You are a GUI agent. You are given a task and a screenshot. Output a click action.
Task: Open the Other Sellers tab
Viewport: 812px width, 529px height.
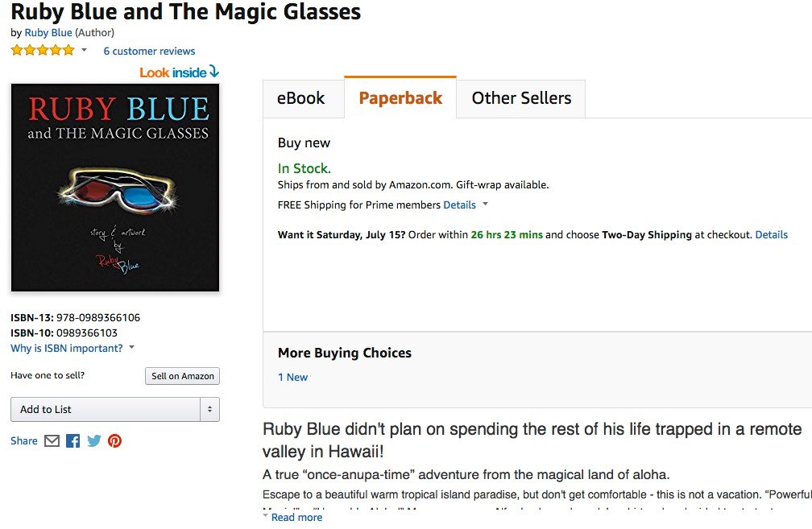(x=521, y=98)
